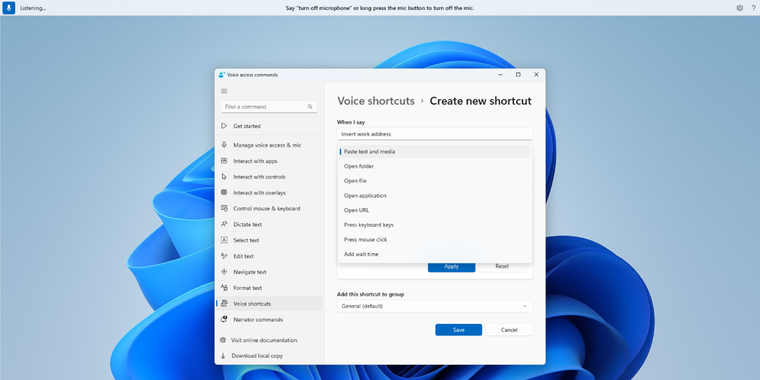Open voice access settings gear
Image resolution: width=760 pixels, height=380 pixels.
coord(740,8)
